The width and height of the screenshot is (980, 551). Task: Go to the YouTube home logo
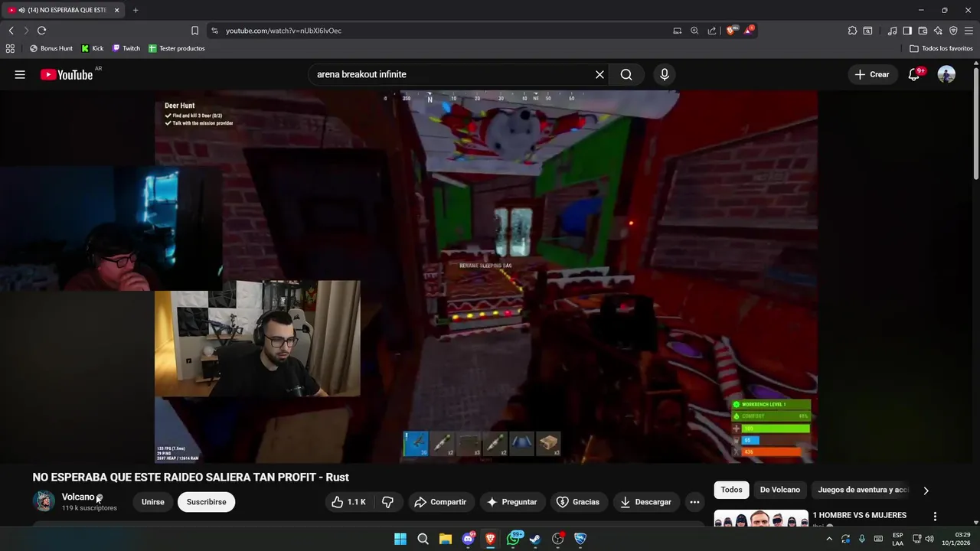[67, 74]
